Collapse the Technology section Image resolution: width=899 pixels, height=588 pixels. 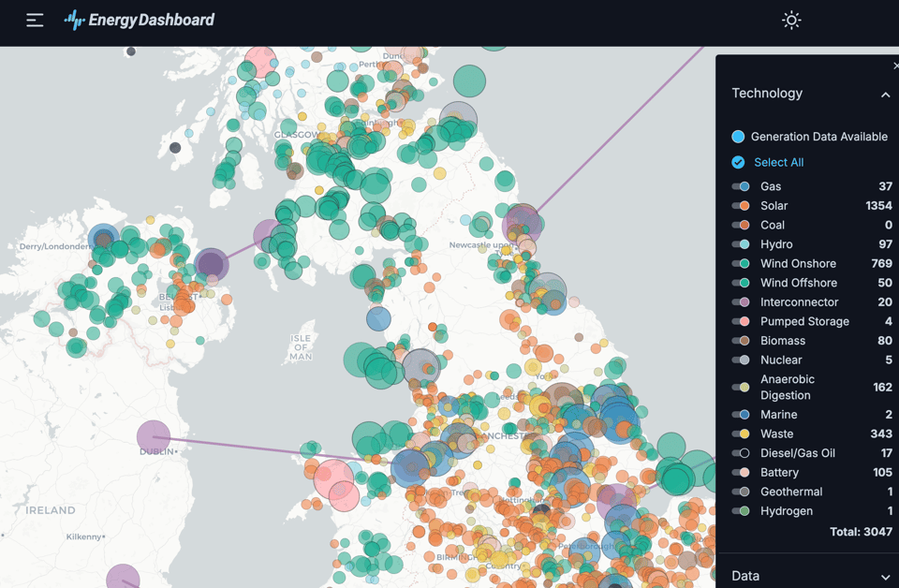[885, 94]
